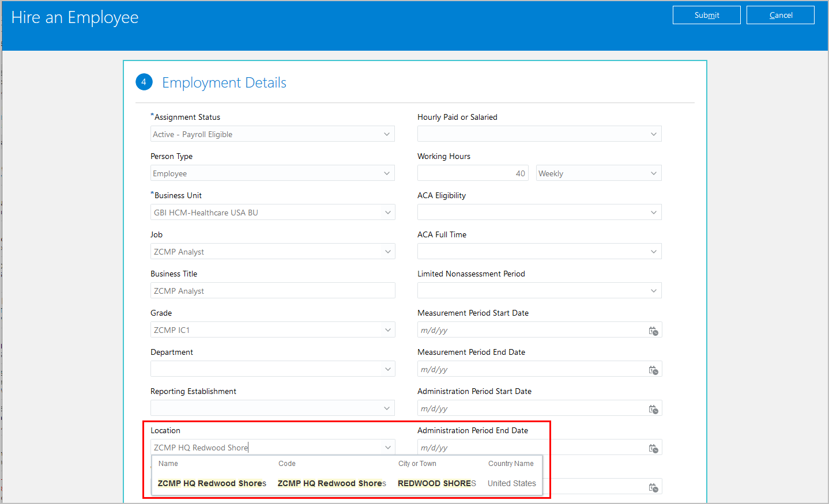
Task: Expand the Weekly working hours frequency dropdown
Action: [x=653, y=173]
